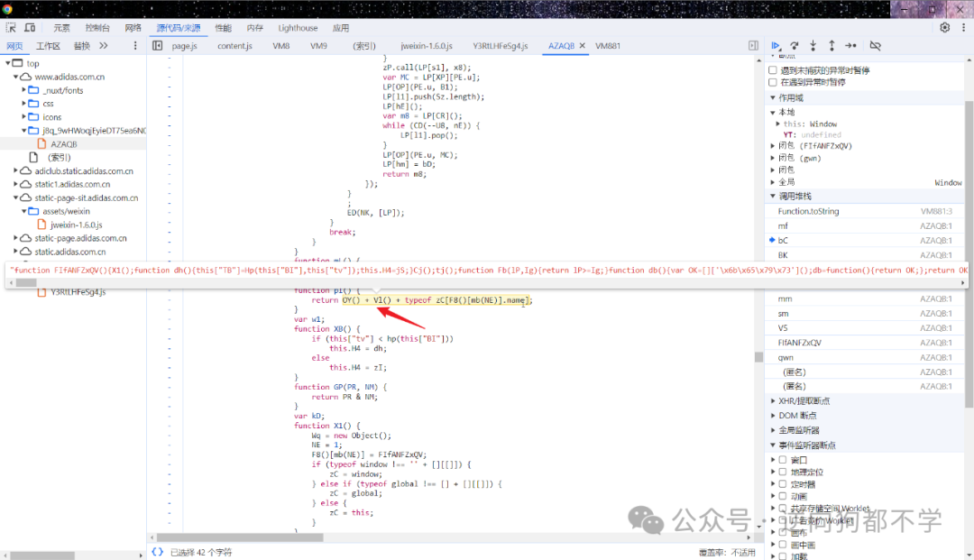Open the jweixin-1.6.0.js file tab
The image size is (974, 560).
point(426,46)
